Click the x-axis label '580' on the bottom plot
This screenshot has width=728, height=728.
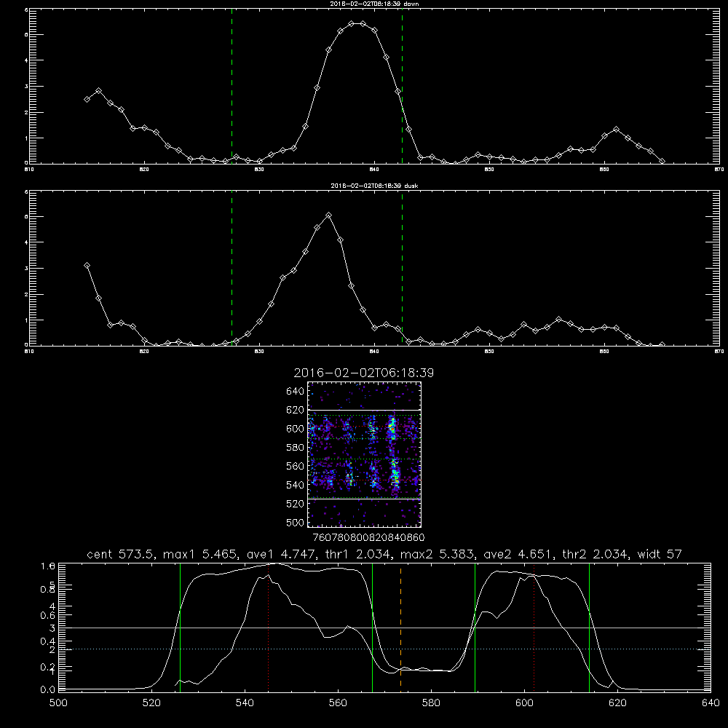tap(431, 703)
